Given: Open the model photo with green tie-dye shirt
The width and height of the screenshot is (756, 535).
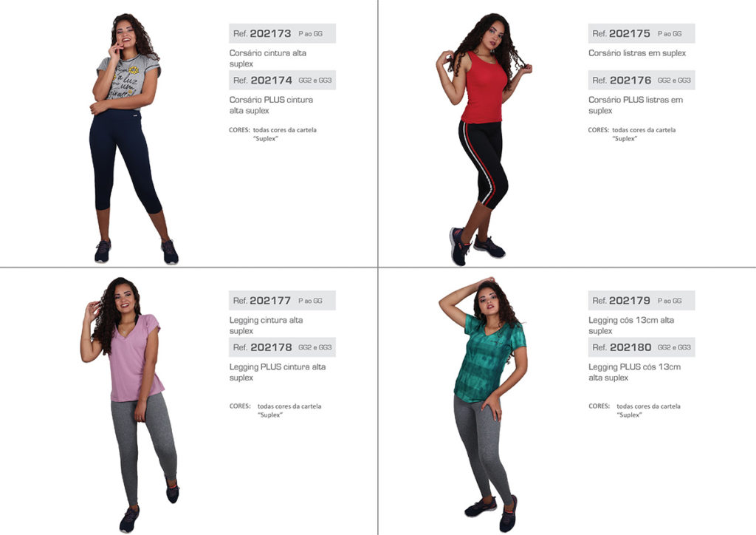Looking at the screenshot, I should pos(483,404).
